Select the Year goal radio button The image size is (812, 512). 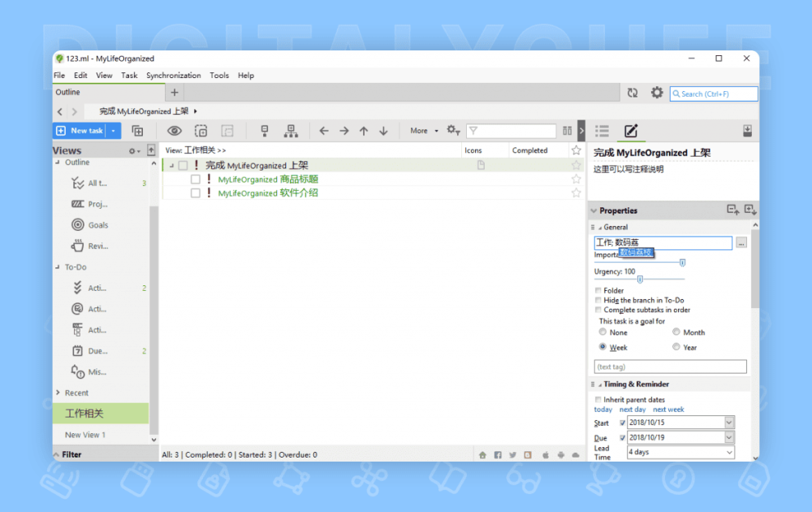point(676,347)
